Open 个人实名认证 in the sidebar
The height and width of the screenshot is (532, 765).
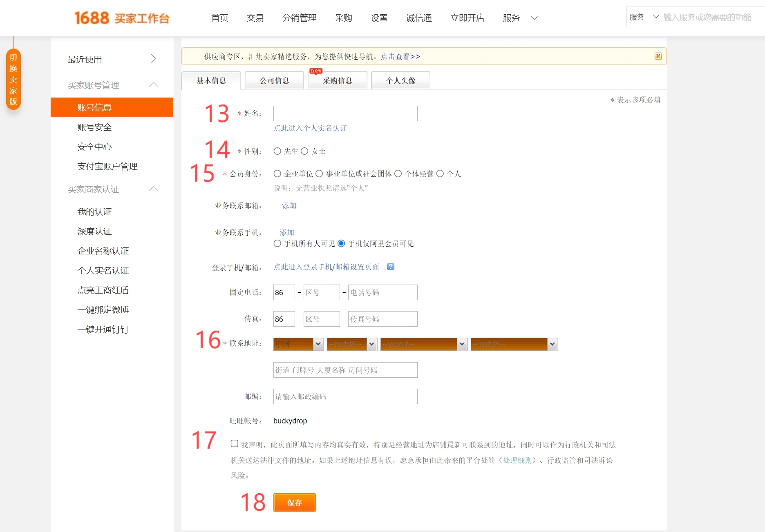point(103,270)
